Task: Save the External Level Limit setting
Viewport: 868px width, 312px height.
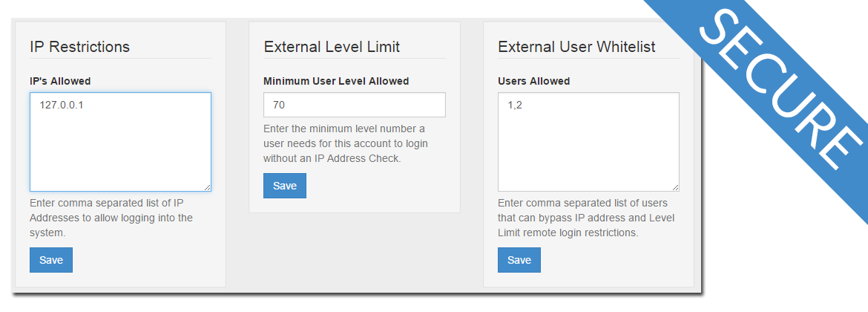Action: (285, 186)
